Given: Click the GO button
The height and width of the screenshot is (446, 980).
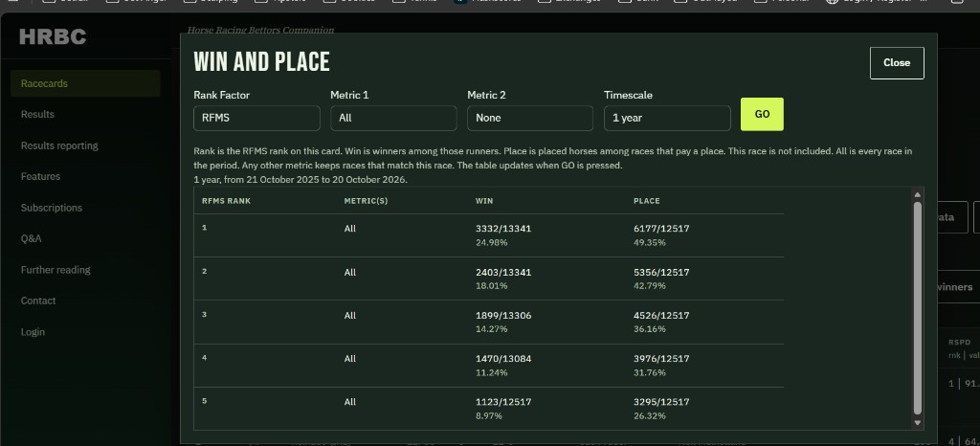Looking at the screenshot, I should pyautogui.click(x=762, y=114).
